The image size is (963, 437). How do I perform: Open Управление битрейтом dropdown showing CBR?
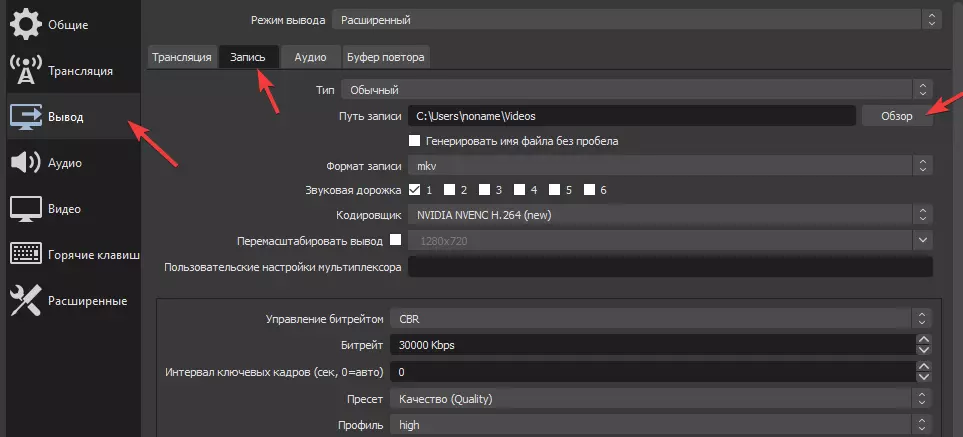pos(660,319)
